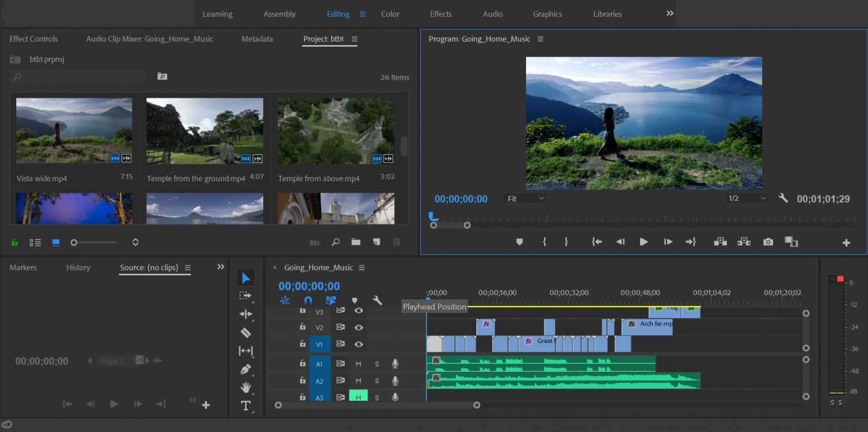Open Project: btb1 panel menu
The width and height of the screenshot is (868, 432).
click(x=355, y=39)
